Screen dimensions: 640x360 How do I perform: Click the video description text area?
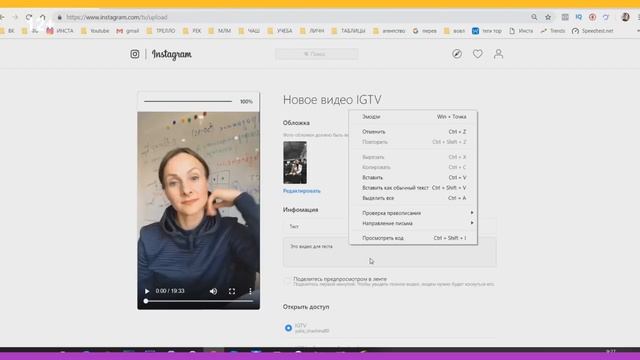pos(390,253)
